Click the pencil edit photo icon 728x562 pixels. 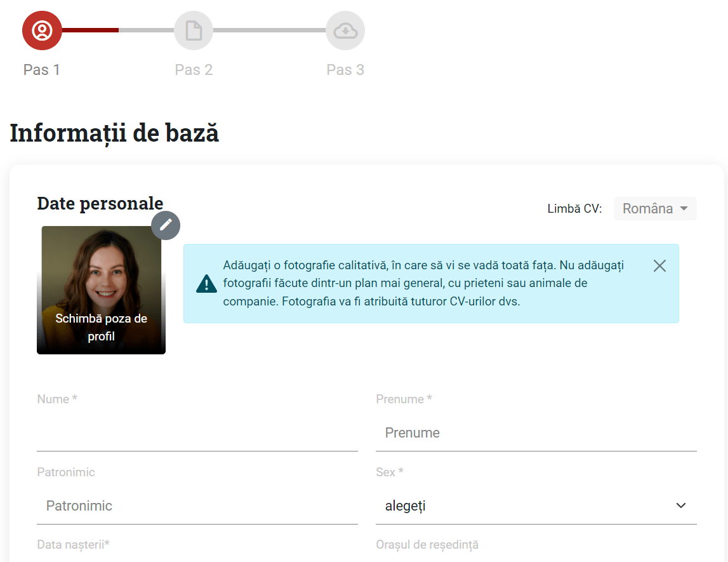click(x=166, y=225)
